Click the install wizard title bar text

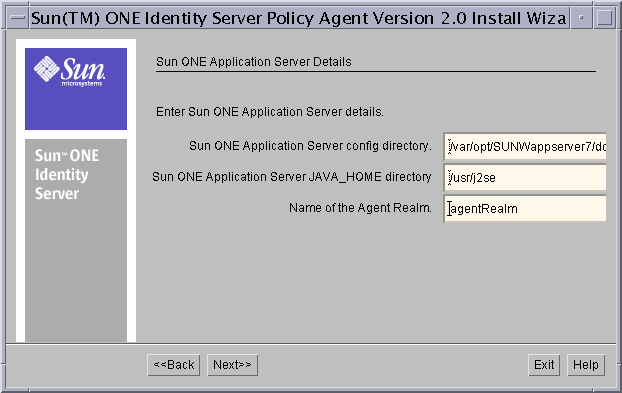pos(298,18)
